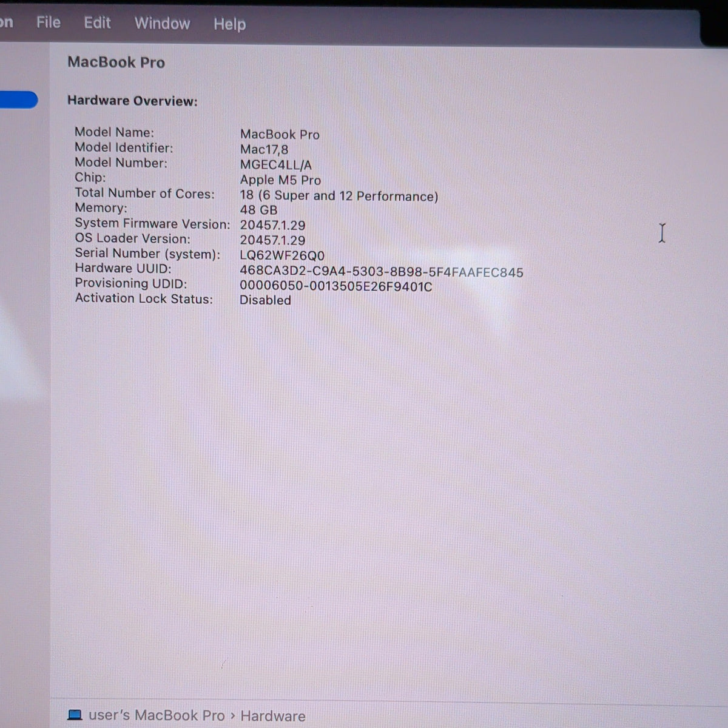This screenshot has width=728, height=728.
Task: Select the highlighted blue sidebar item
Action: pos(19,99)
